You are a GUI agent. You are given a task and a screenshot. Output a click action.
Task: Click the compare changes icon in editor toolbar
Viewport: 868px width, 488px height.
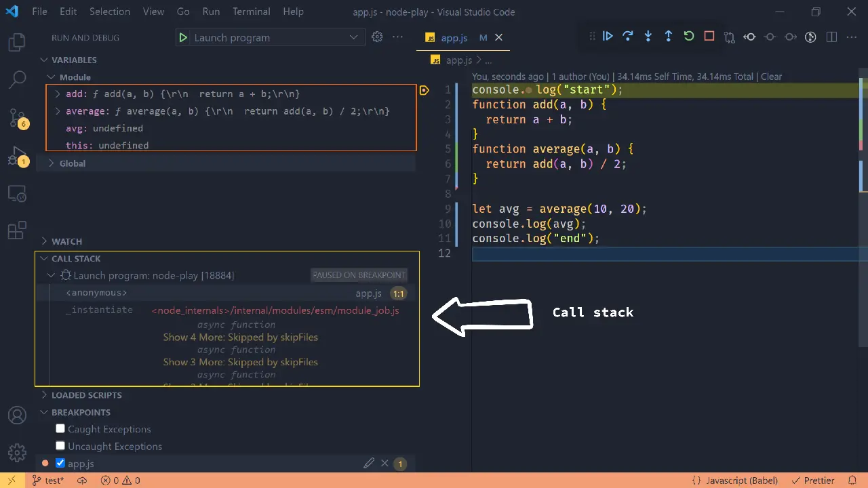coord(730,37)
